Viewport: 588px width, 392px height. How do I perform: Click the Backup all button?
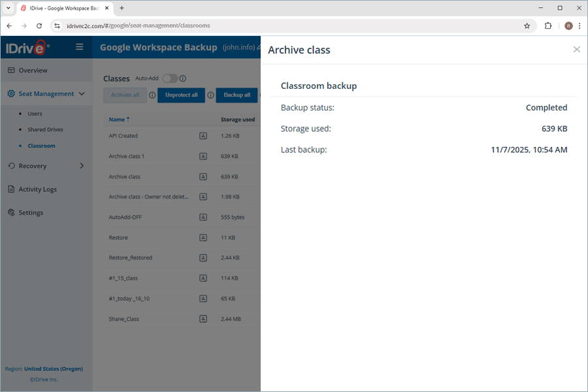(x=237, y=95)
